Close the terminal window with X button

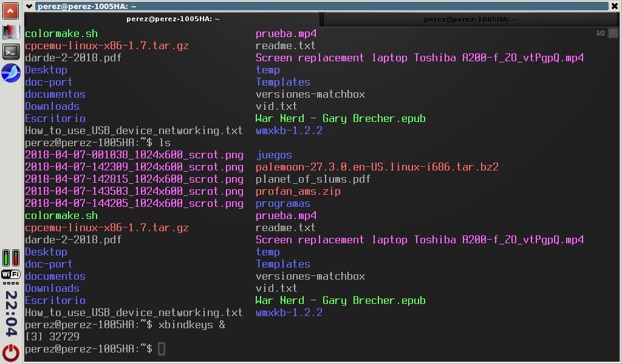(615, 6)
